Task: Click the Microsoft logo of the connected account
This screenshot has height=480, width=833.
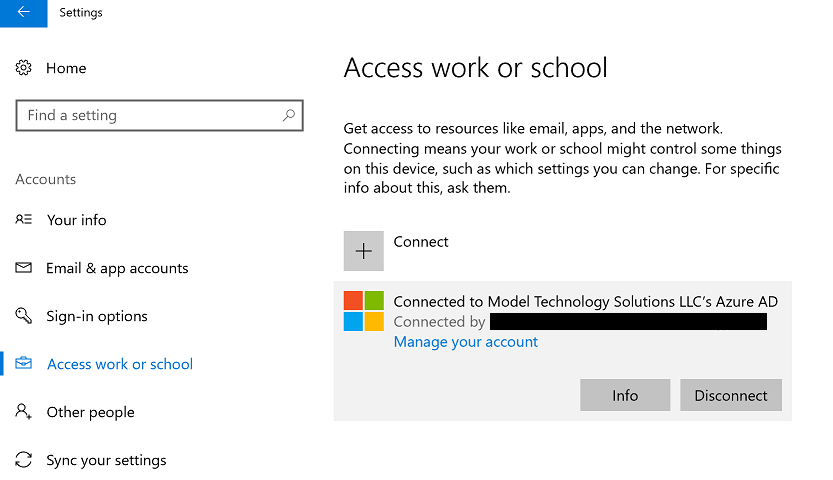Action: coord(363,311)
